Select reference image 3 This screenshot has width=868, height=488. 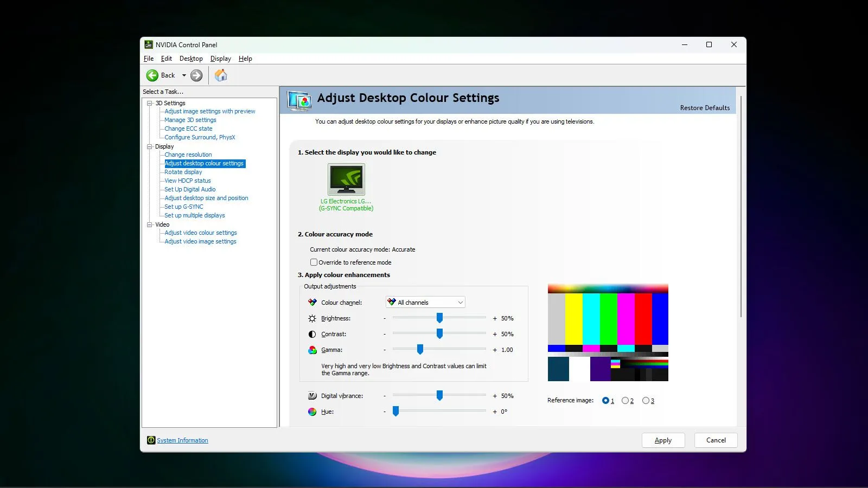(645, 400)
